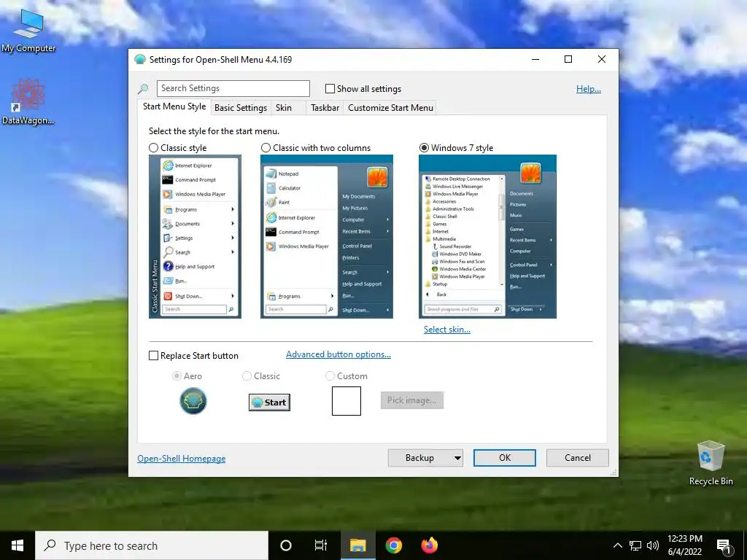The image size is (747, 560).
Task: Switch to the Start Menu Style tab
Action: 174,106
